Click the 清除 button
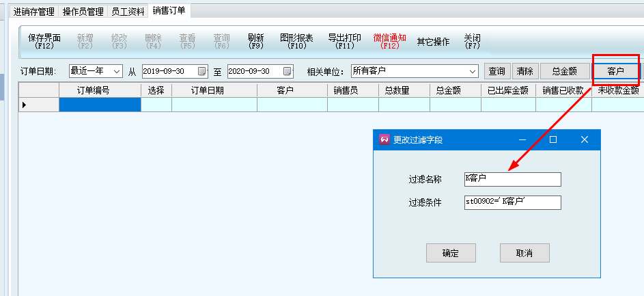This screenshot has height=296, width=644. [524, 71]
